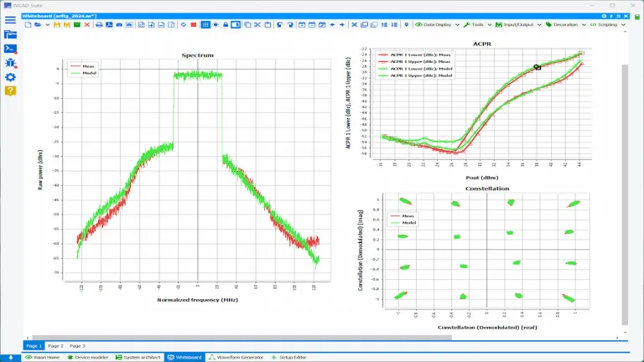Image resolution: width=644 pixels, height=362 pixels.
Task: Switch to Page 1 tab
Action: pyautogui.click(x=34, y=346)
